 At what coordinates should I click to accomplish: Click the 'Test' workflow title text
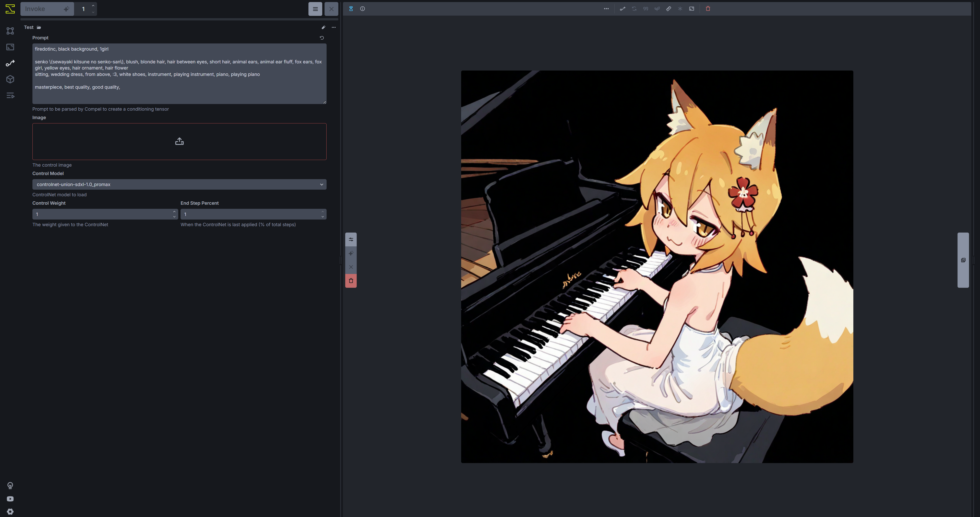(x=29, y=27)
